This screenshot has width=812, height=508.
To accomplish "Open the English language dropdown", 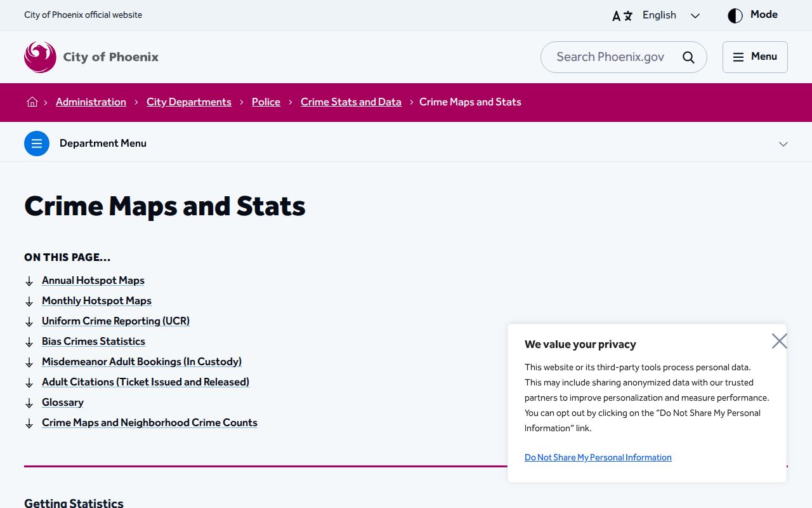I will point(671,15).
